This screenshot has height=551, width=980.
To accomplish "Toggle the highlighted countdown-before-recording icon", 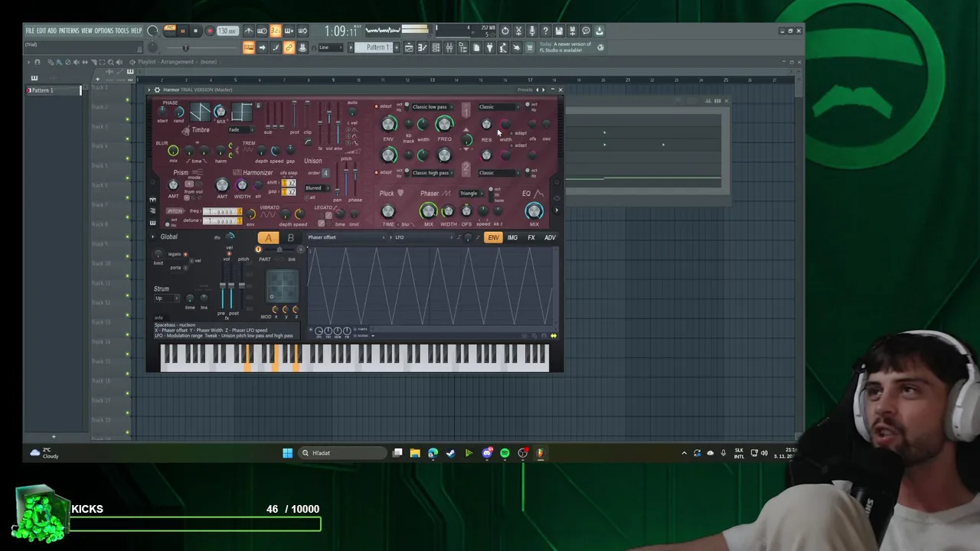I will coord(276,31).
